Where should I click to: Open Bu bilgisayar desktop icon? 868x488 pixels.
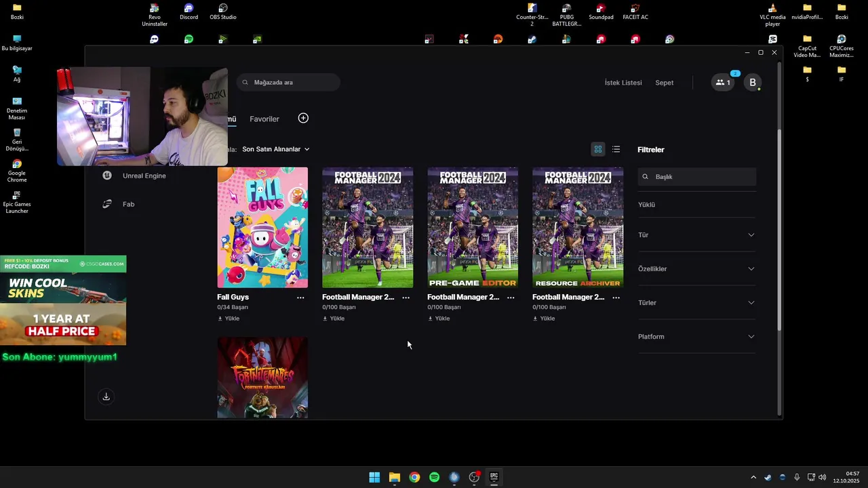coord(17,43)
